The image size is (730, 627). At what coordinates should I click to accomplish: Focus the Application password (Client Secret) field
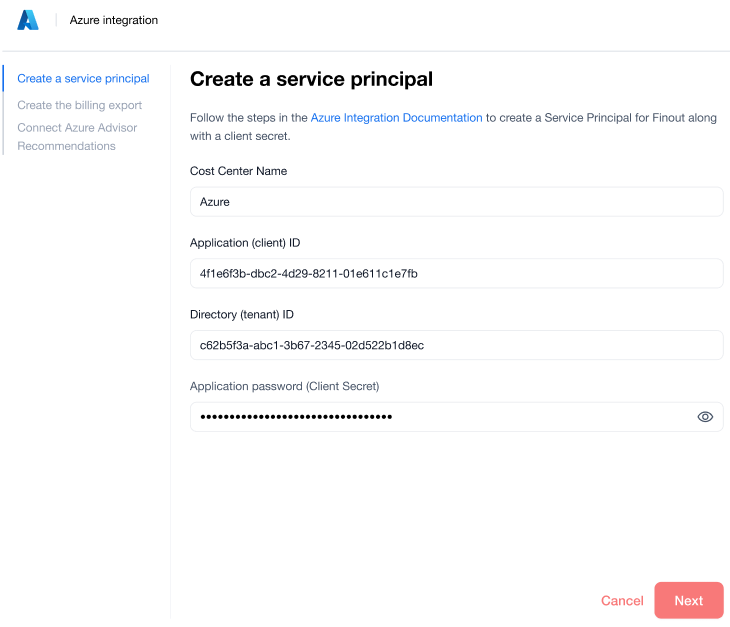[440, 417]
